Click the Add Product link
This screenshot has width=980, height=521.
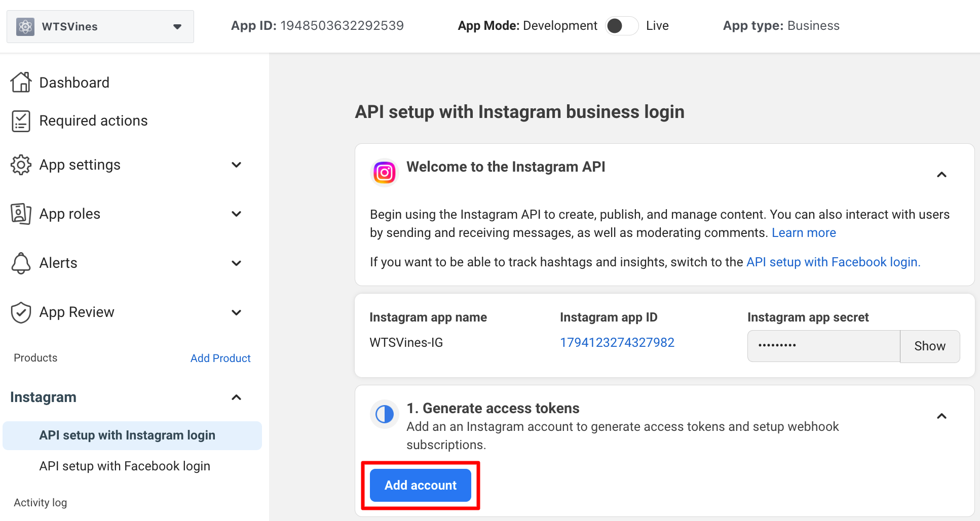click(x=220, y=358)
